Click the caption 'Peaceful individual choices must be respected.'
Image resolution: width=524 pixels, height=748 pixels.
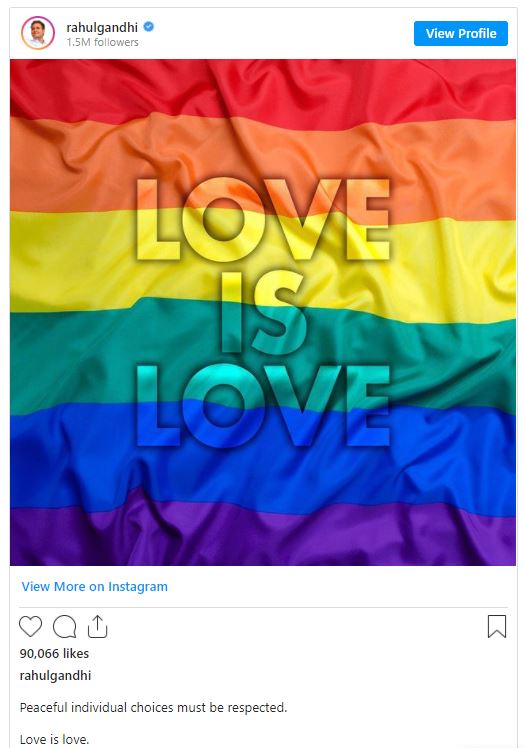[x=153, y=707]
